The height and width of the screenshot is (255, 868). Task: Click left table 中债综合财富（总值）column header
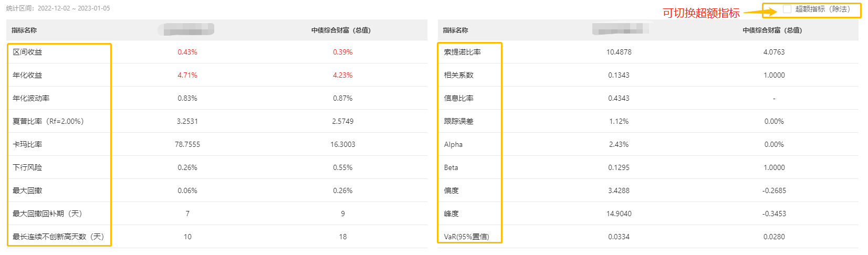point(341,30)
